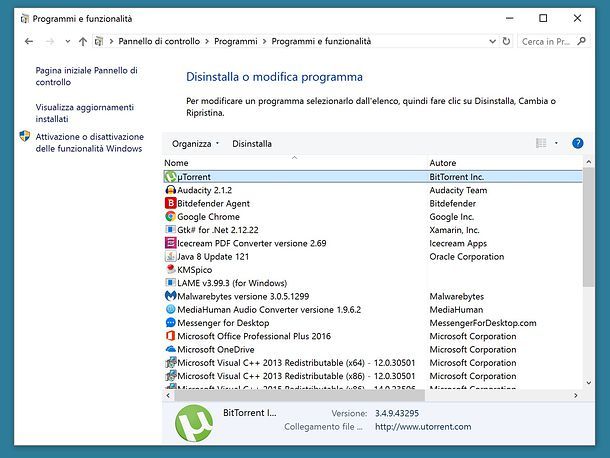This screenshot has width=610, height=458.
Task: Click the horizontal scroll left arrow
Action: point(168,395)
